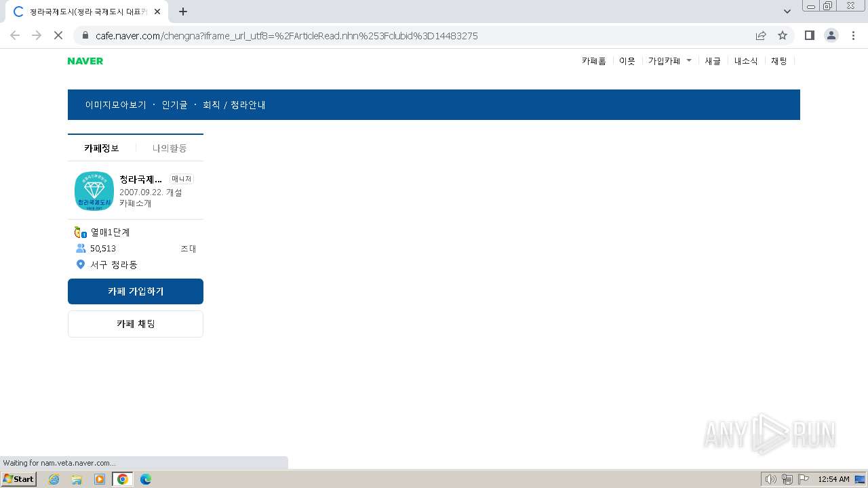Open media player from taskbar
The width and height of the screenshot is (868, 488).
(x=100, y=479)
